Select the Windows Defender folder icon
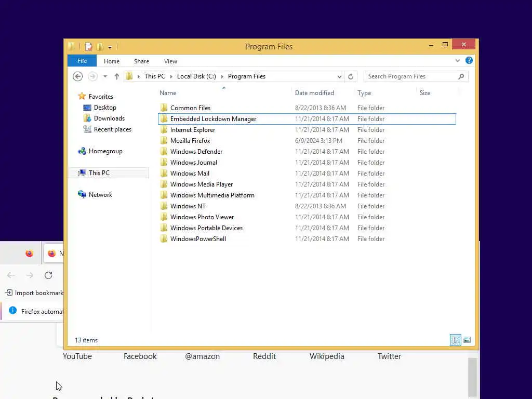This screenshot has width=532, height=399. (164, 151)
